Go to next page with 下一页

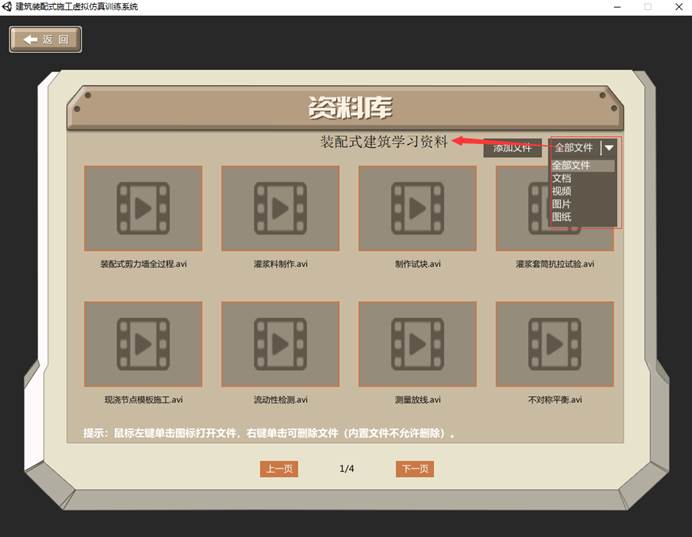(414, 469)
